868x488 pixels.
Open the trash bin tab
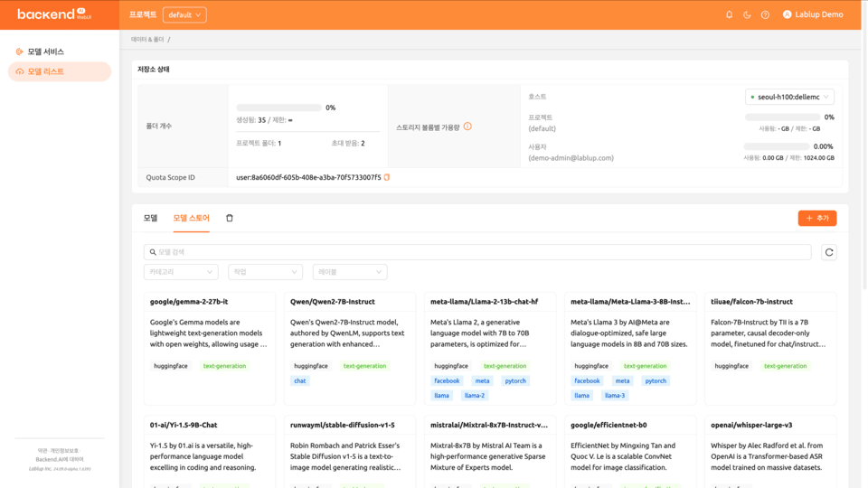coord(230,218)
